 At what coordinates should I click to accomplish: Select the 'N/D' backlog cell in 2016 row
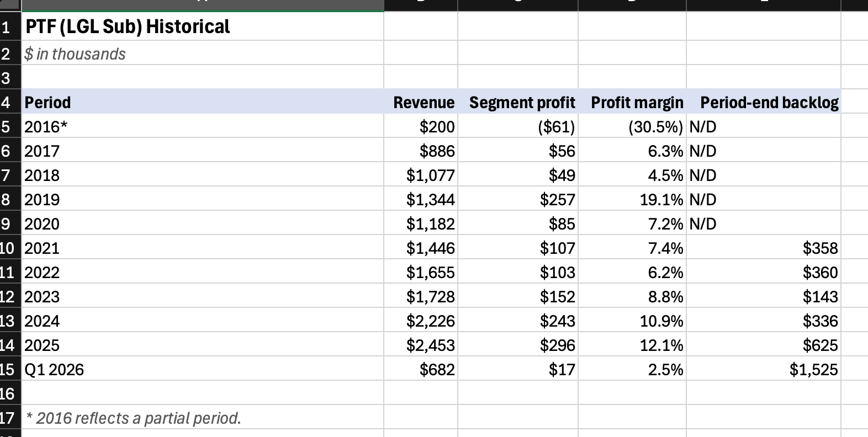point(764,126)
